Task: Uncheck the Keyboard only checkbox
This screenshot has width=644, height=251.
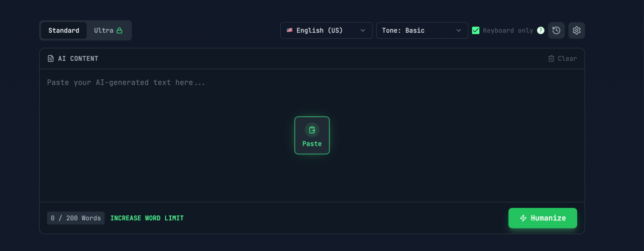Action: tap(476, 31)
